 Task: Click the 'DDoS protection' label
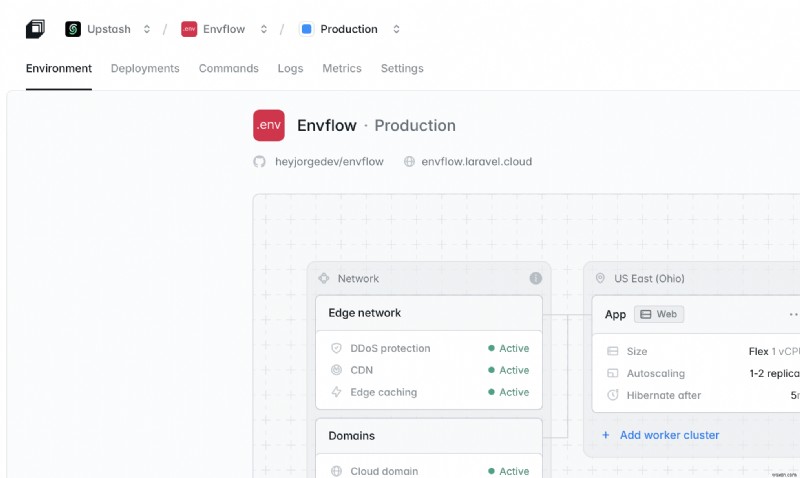tap(390, 348)
